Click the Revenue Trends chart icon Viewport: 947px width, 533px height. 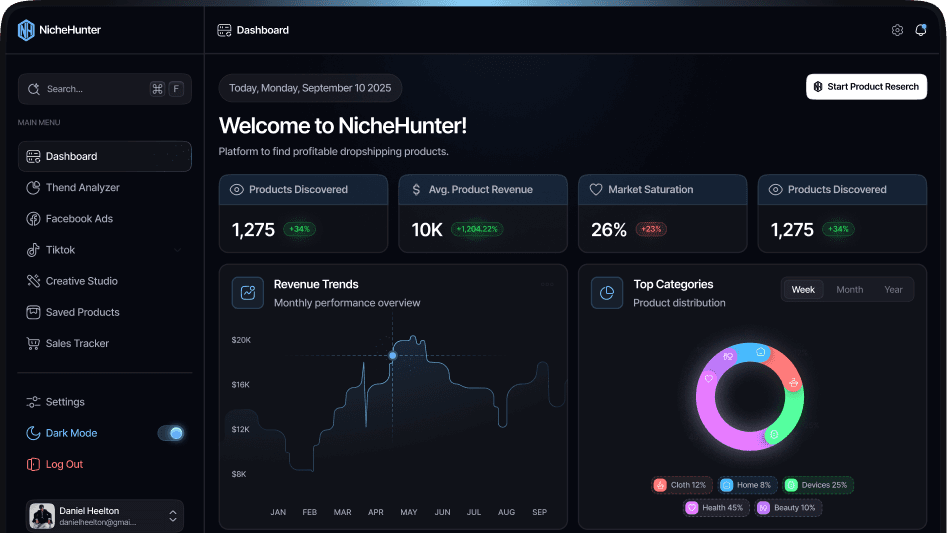click(248, 293)
